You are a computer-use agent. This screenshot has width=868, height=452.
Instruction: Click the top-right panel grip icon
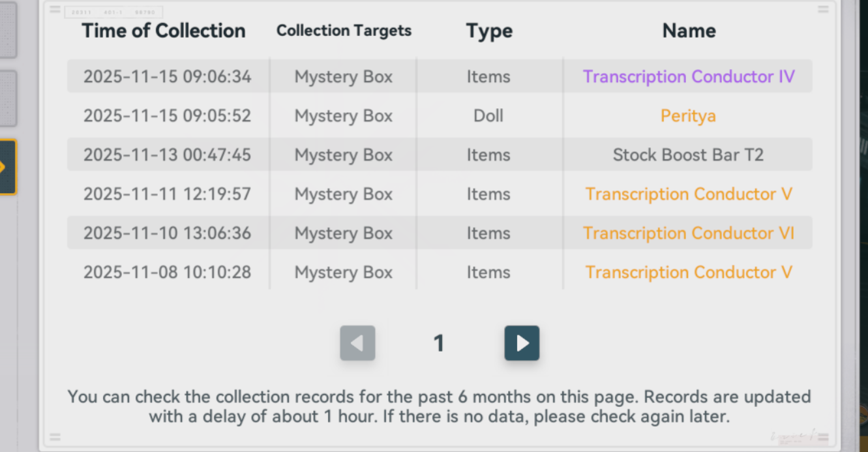pyautogui.click(x=823, y=9)
